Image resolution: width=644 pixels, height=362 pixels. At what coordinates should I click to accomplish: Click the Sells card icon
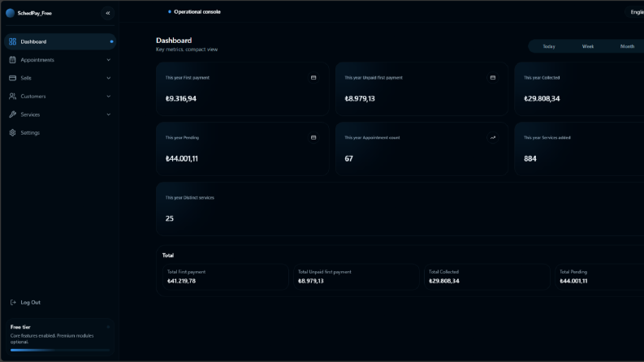pos(12,78)
